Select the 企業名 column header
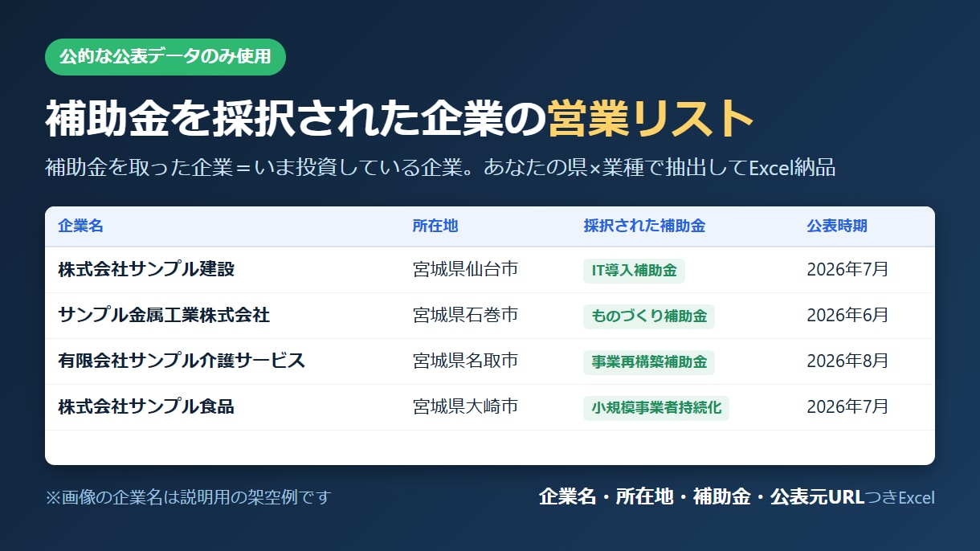 (x=80, y=226)
